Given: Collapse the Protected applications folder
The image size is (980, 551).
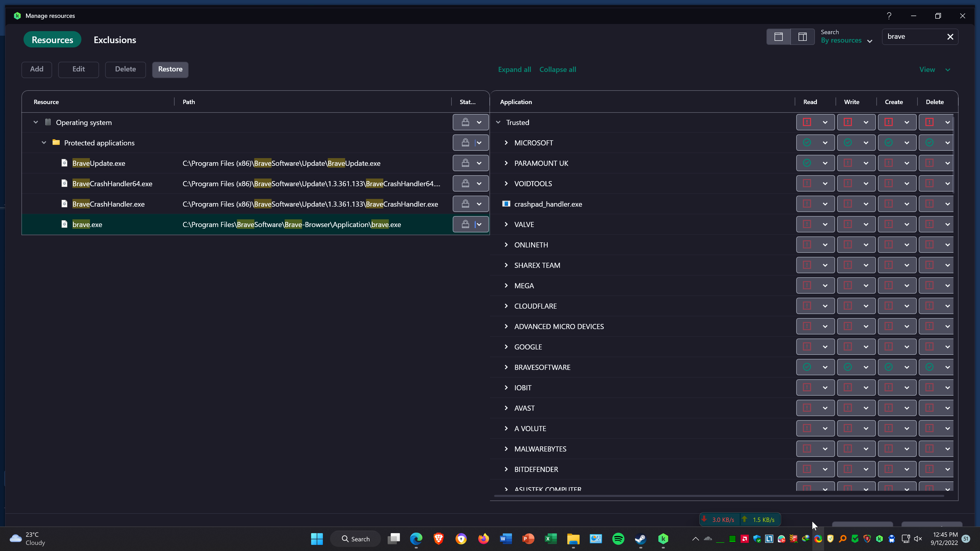Looking at the screenshot, I should 44,143.
